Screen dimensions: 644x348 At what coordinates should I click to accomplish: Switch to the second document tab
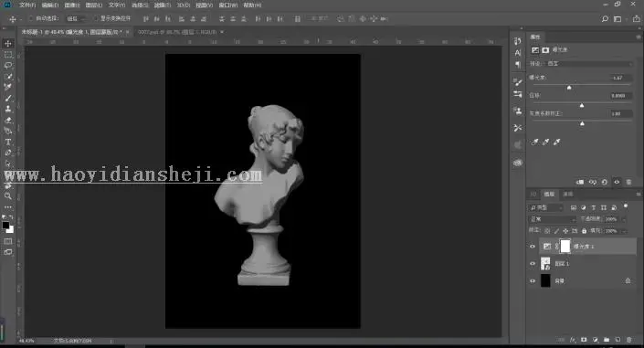pyautogui.click(x=177, y=32)
